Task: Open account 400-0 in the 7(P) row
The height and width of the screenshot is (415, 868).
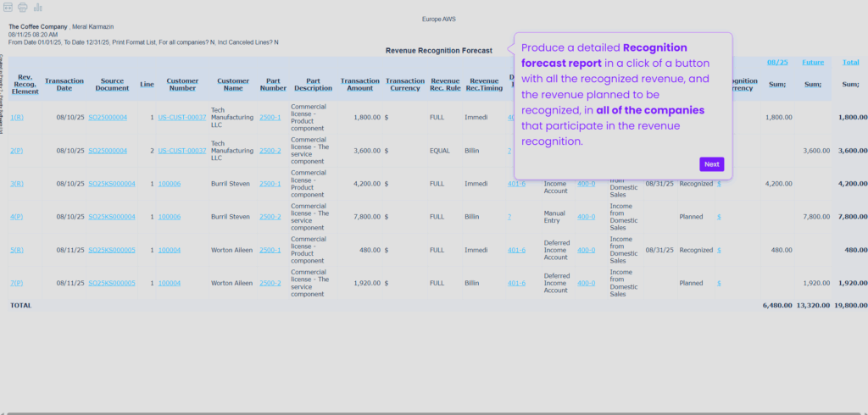Action: coord(587,284)
